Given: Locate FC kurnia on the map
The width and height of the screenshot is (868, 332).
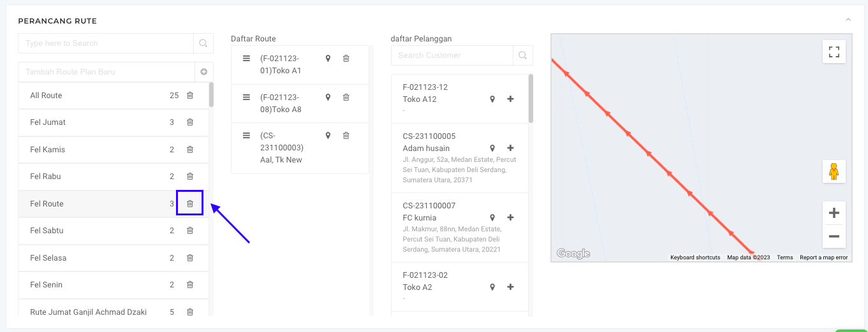Looking at the screenshot, I should [492, 218].
